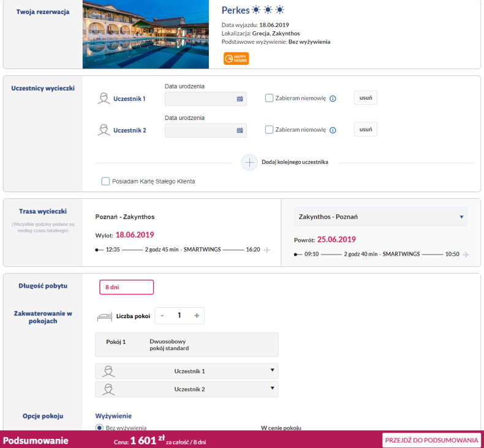Click Uczestnik 2 birth date field
484x448 pixels.
[206, 130]
